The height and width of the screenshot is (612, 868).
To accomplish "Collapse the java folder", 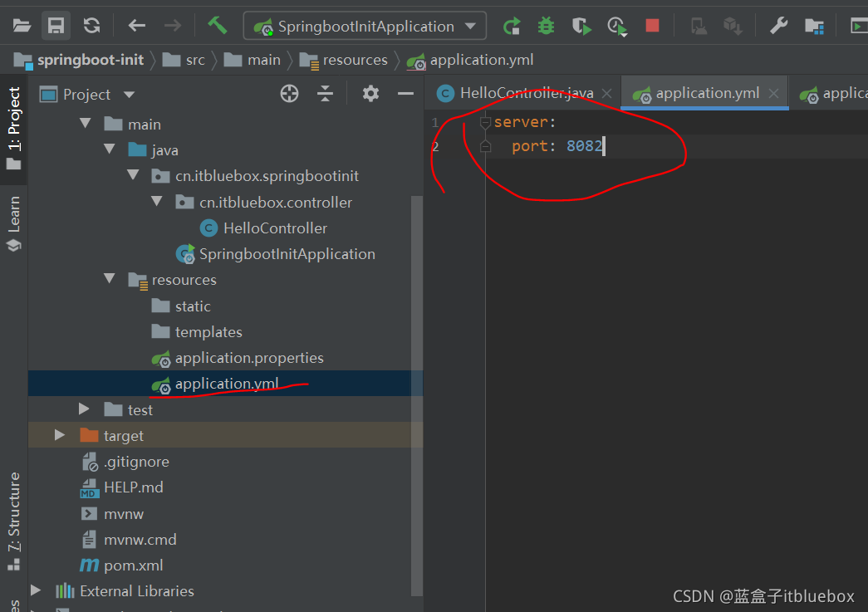I will click(110, 149).
